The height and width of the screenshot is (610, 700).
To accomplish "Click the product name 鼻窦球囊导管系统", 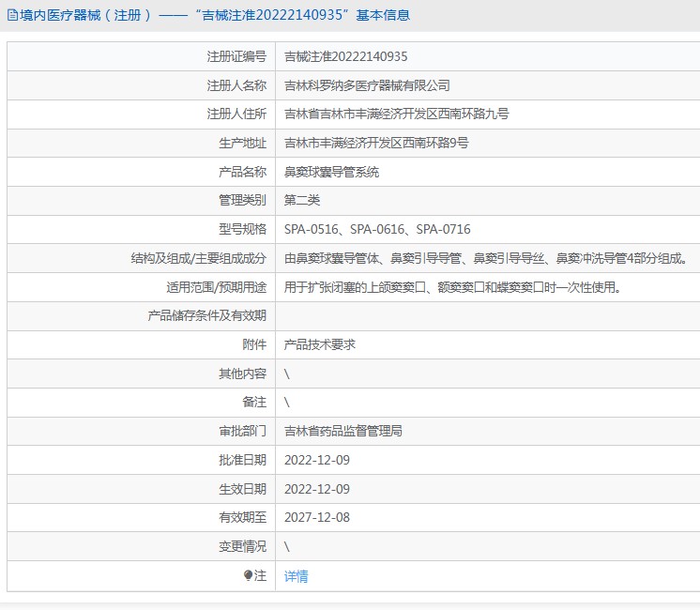I will point(331,172).
